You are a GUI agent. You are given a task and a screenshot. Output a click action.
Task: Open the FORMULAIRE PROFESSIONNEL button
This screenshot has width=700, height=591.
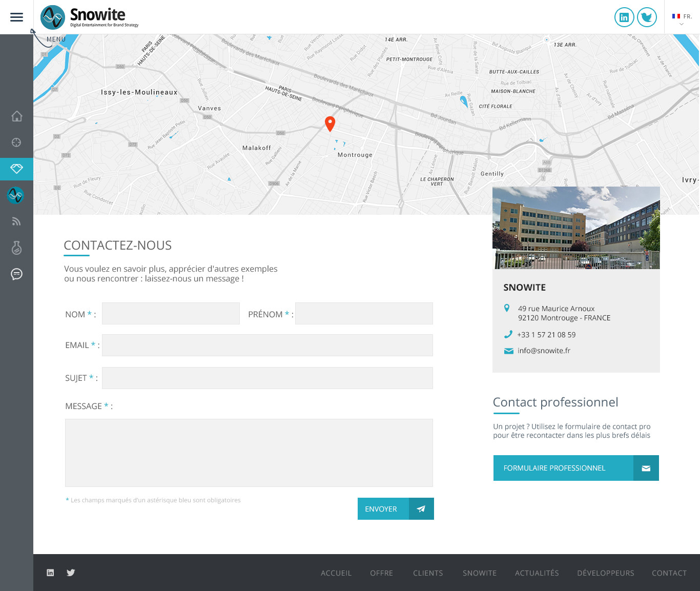(x=575, y=468)
